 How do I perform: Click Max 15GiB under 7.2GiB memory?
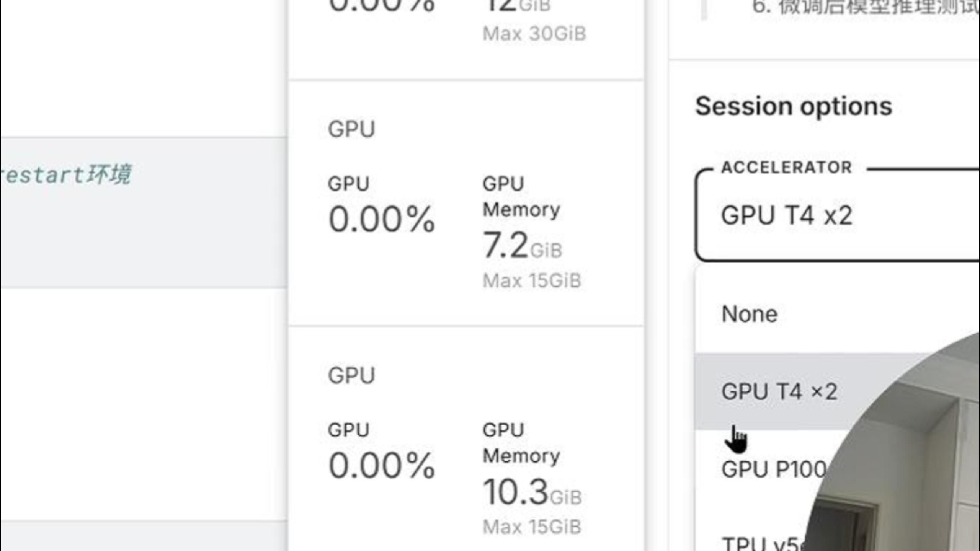point(532,281)
